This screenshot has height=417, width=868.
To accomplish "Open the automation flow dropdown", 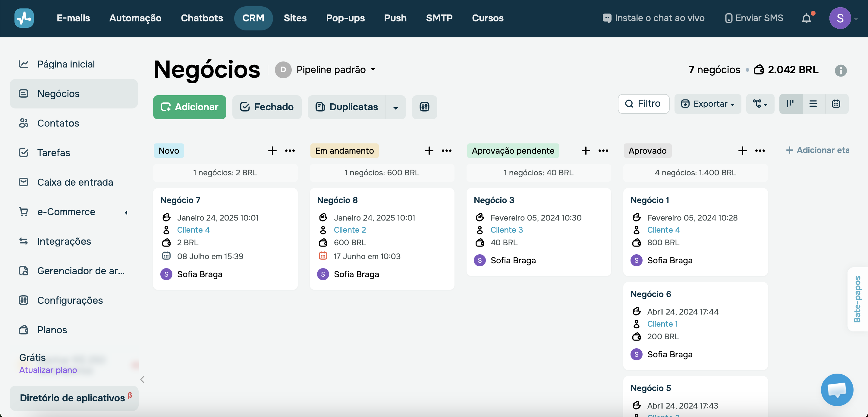I will click(760, 104).
